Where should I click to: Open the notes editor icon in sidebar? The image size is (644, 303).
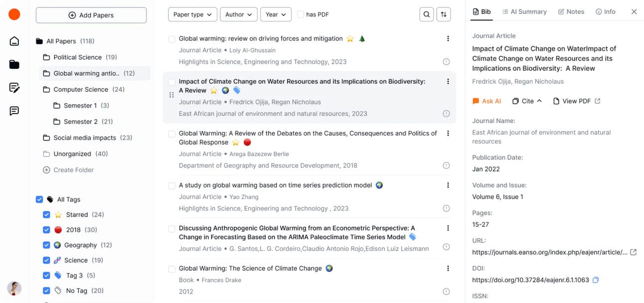pyautogui.click(x=14, y=88)
